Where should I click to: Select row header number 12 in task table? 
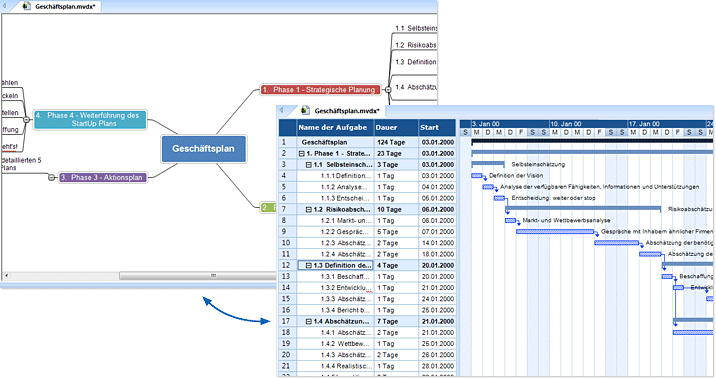click(x=288, y=265)
